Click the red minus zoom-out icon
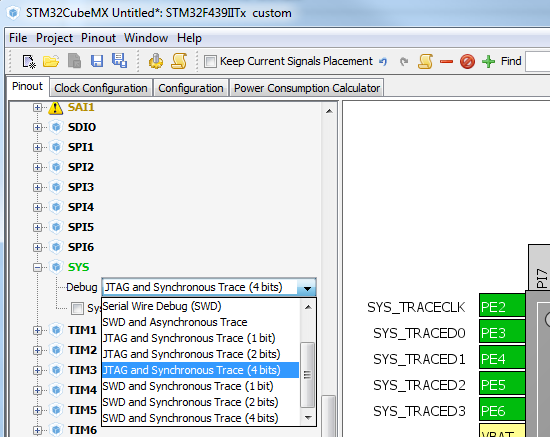 point(446,62)
